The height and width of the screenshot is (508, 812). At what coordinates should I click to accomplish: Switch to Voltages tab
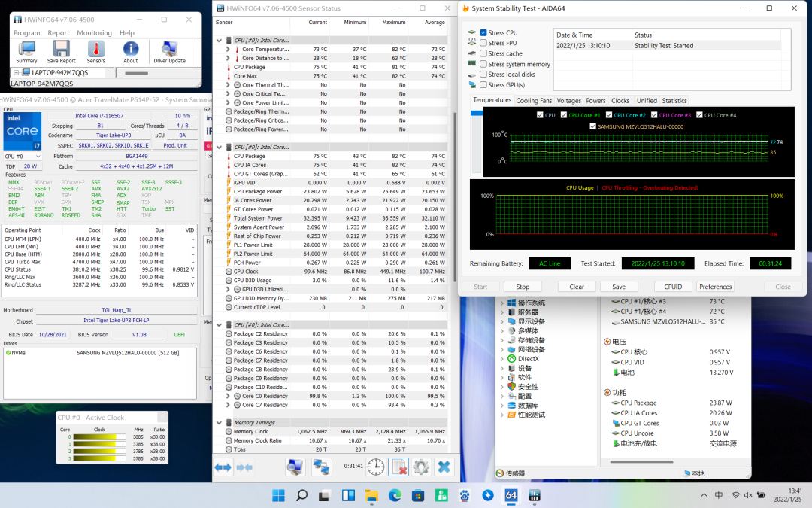pyautogui.click(x=569, y=101)
